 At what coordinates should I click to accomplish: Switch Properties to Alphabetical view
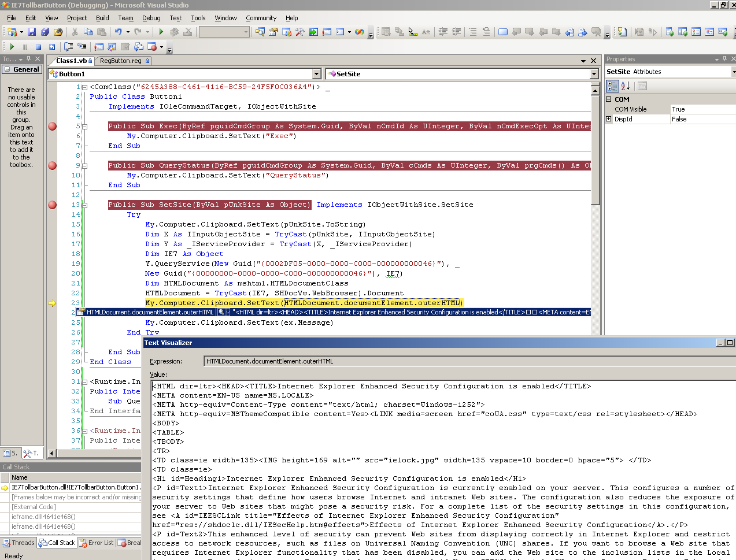pos(625,86)
